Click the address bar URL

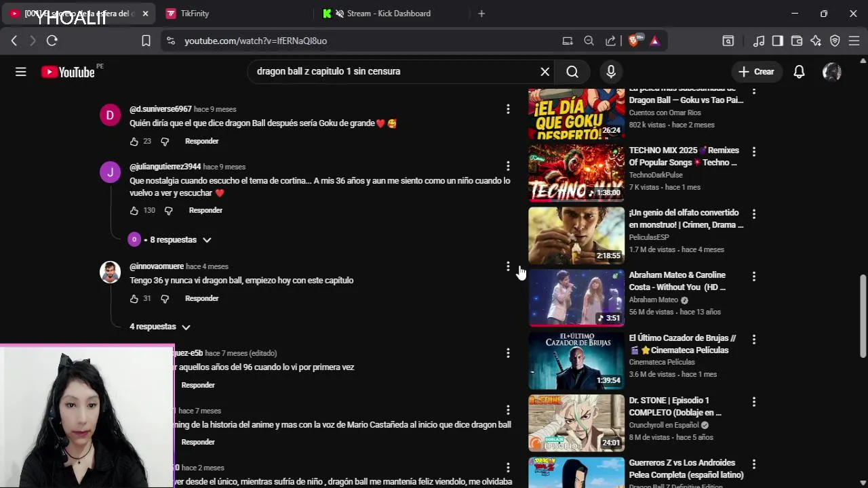click(x=256, y=41)
